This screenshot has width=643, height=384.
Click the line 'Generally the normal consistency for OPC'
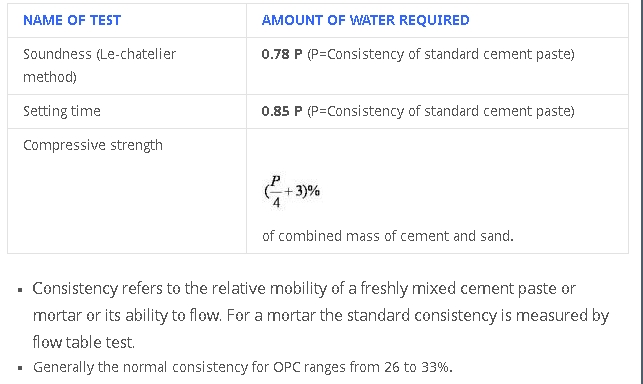tap(243, 367)
